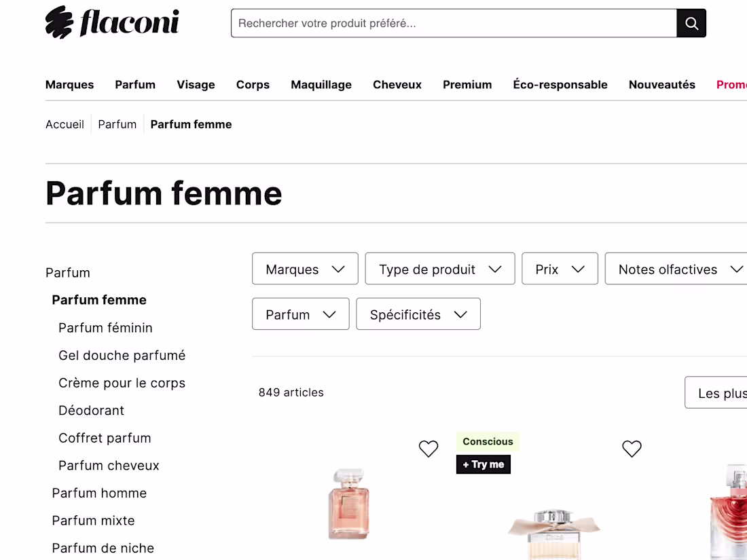Click the flaconi logo
The height and width of the screenshot is (560, 747).
coord(113,22)
